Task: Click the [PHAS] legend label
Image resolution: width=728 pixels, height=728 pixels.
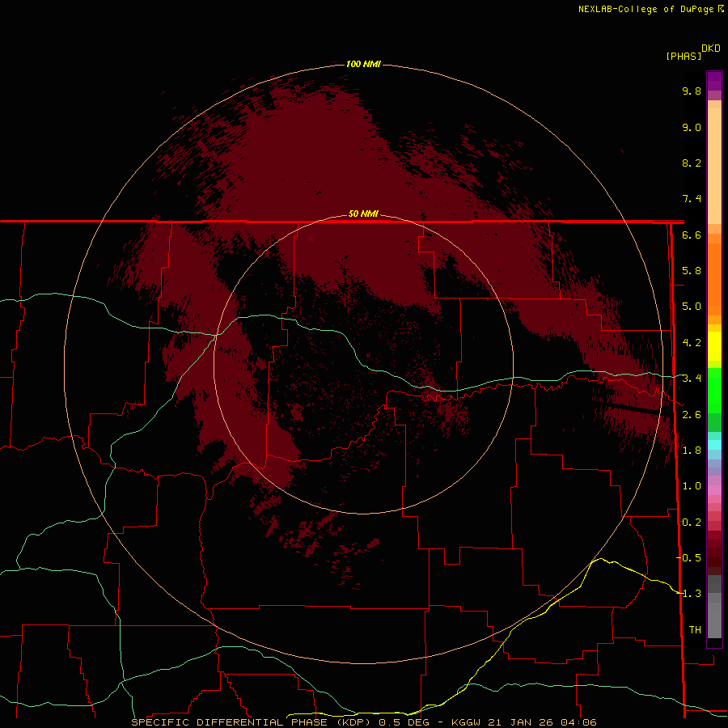Action: pyautogui.click(x=684, y=56)
